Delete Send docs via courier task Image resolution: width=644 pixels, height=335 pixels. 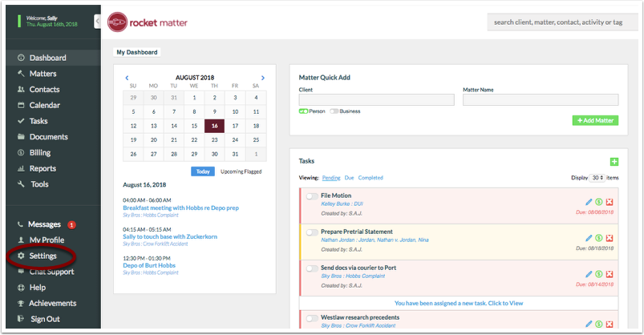pyautogui.click(x=610, y=274)
